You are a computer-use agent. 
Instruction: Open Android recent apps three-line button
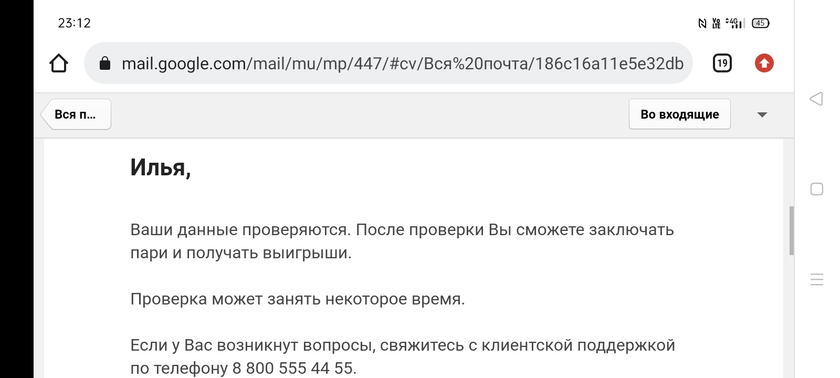coord(816,279)
